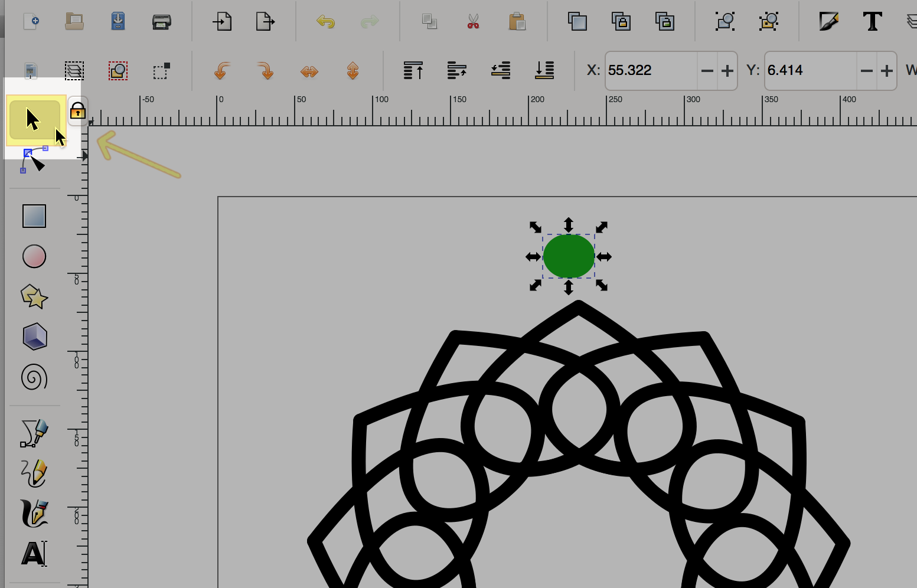The height and width of the screenshot is (588, 917).
Task: Activate the Node edit tool
Action: [34, 160]
